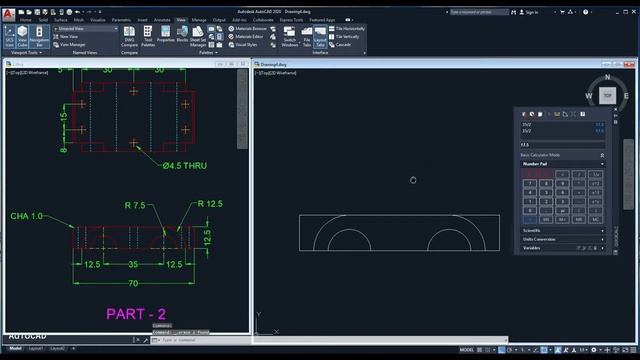Open the Unsaved View dropdown
This screenshot has width=640, height=360.
coord(85,29)
